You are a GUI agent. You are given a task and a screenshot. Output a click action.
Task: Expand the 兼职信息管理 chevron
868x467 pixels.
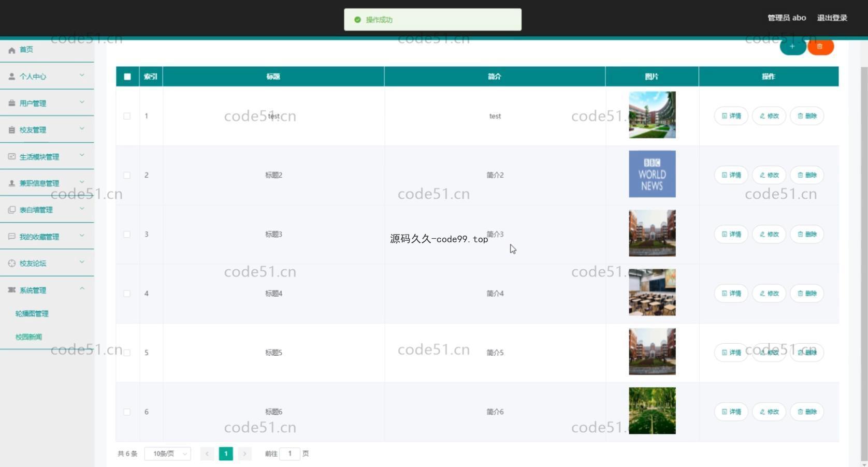point(82,182)
